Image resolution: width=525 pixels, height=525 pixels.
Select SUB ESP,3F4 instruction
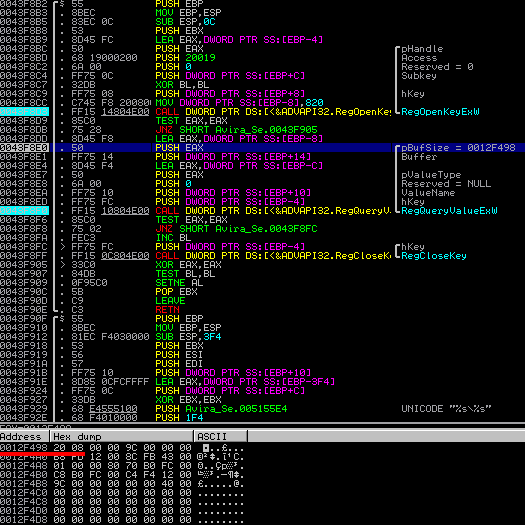click(189, 336)
